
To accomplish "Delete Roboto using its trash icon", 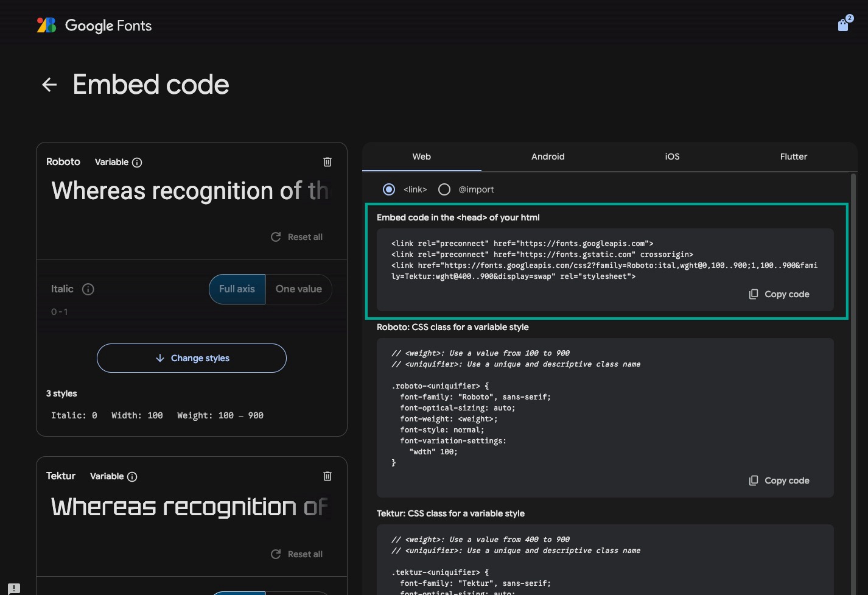I will 327,162.
